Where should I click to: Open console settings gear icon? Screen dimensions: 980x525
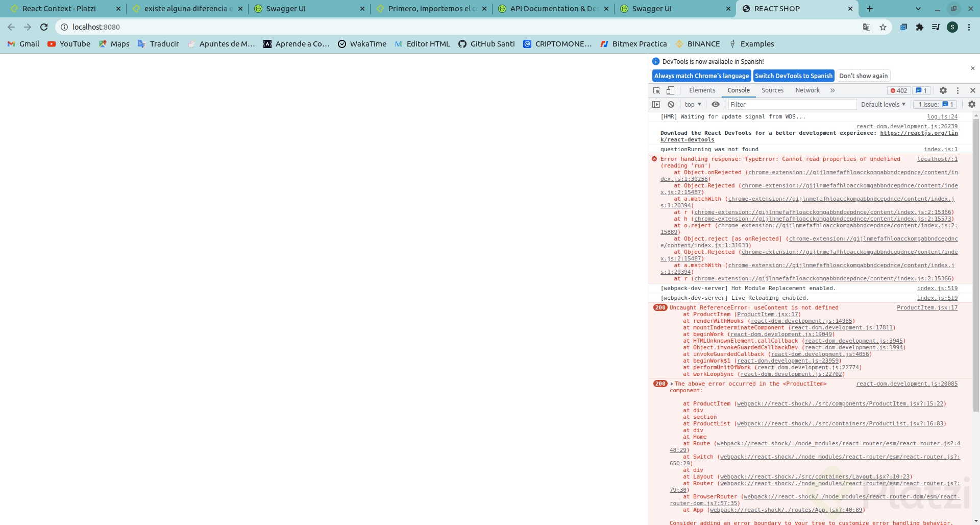coord(972,104)
